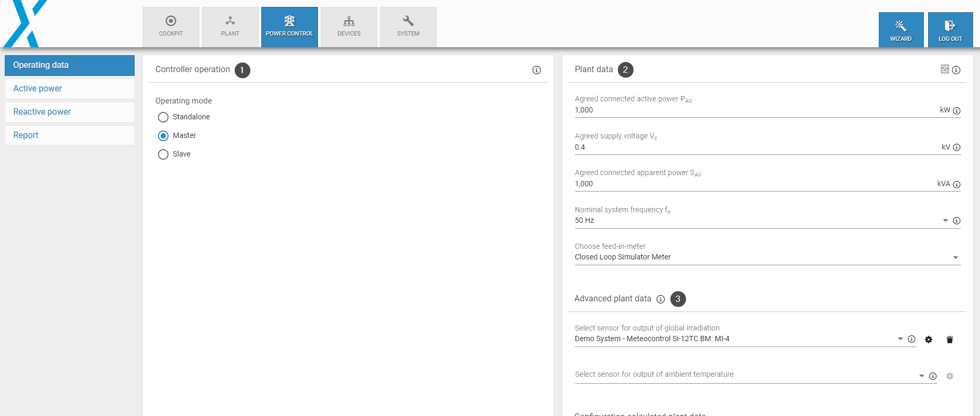Click the Controller operation heading

tap(192, 70)
